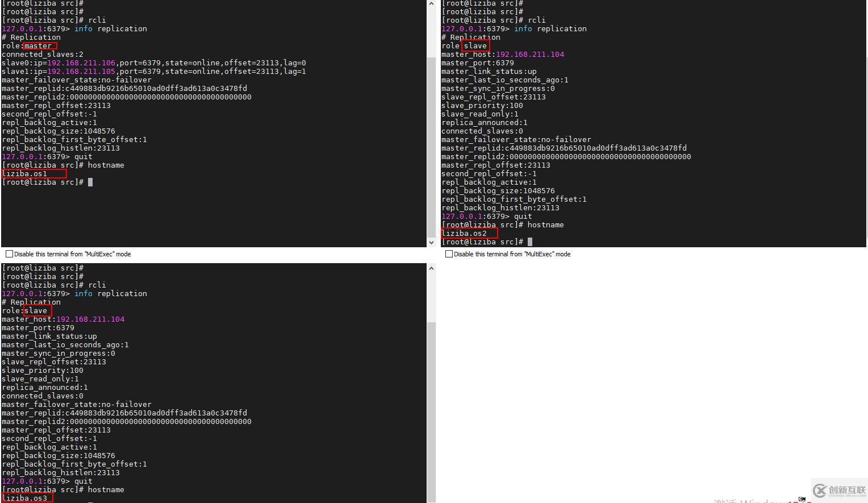Click master_host:192.168.211.104 in liziba.os2 terminal
The width and height of the screenshot is (868, 503).
[503, 55]
